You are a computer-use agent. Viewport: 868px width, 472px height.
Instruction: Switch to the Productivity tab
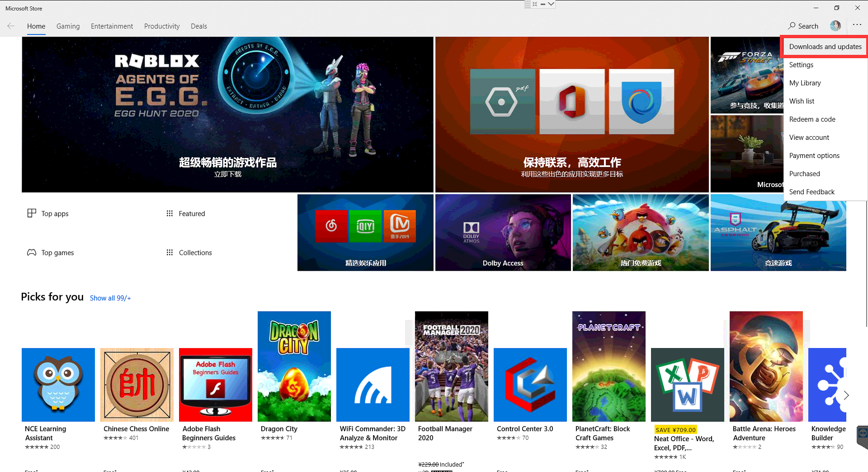162,26
